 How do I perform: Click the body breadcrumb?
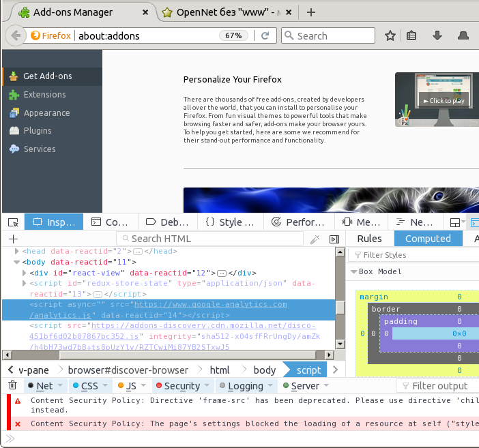pos(265,370)
